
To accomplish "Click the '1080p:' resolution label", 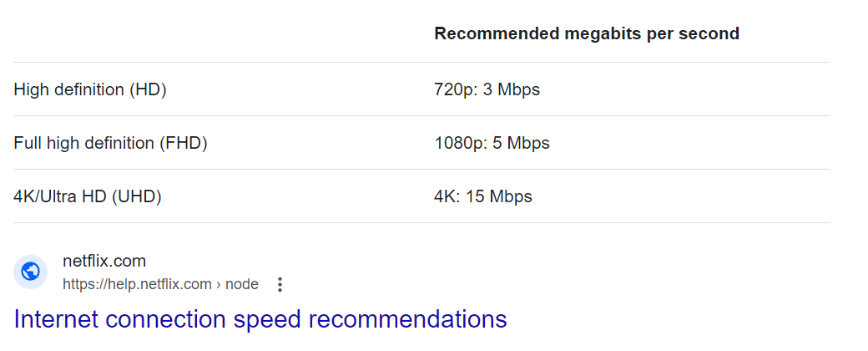I will coord(461,143).
